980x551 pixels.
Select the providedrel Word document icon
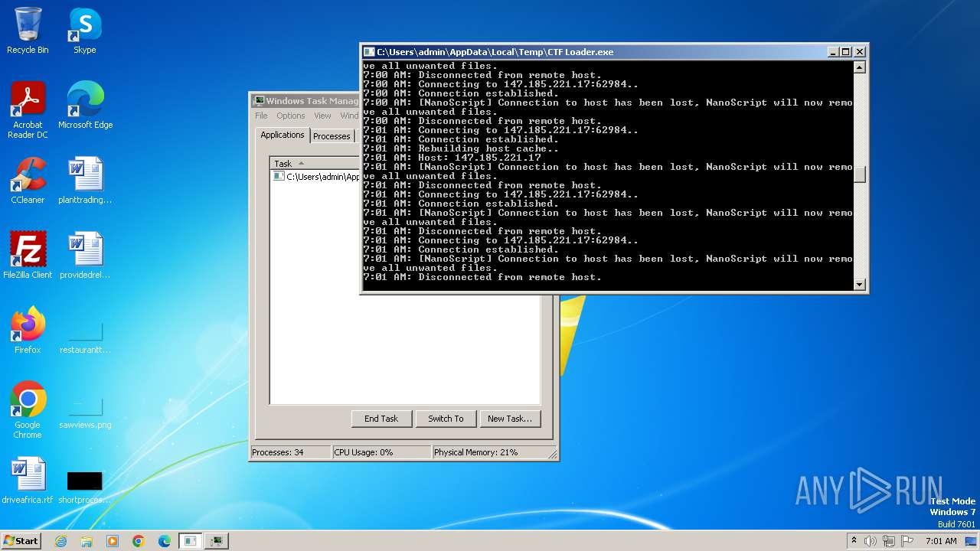85,255
